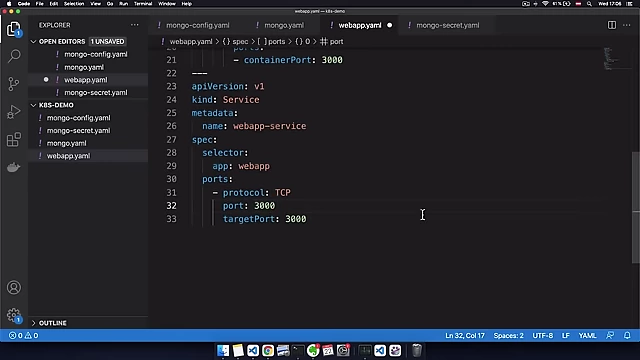Open the Apple menu
The height and width of the screenshot is (360, 640).
pyautogui.click(x=9, y=4)
